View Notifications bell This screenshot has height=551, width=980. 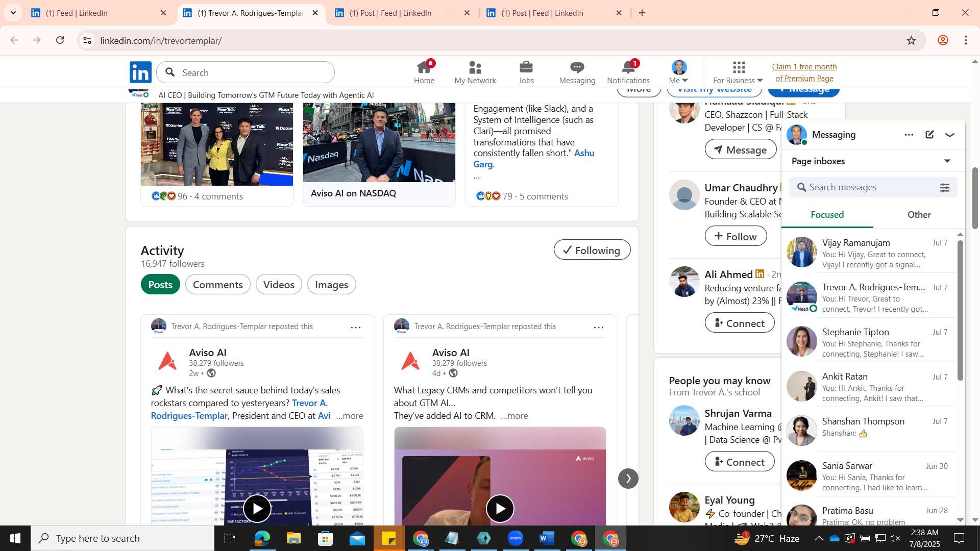click(628, 72)
